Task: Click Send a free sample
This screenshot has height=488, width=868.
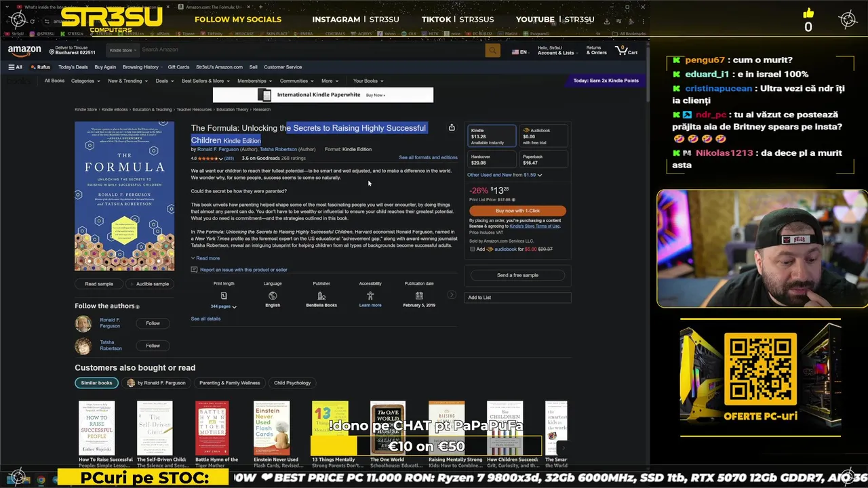Action: point(517,275)
